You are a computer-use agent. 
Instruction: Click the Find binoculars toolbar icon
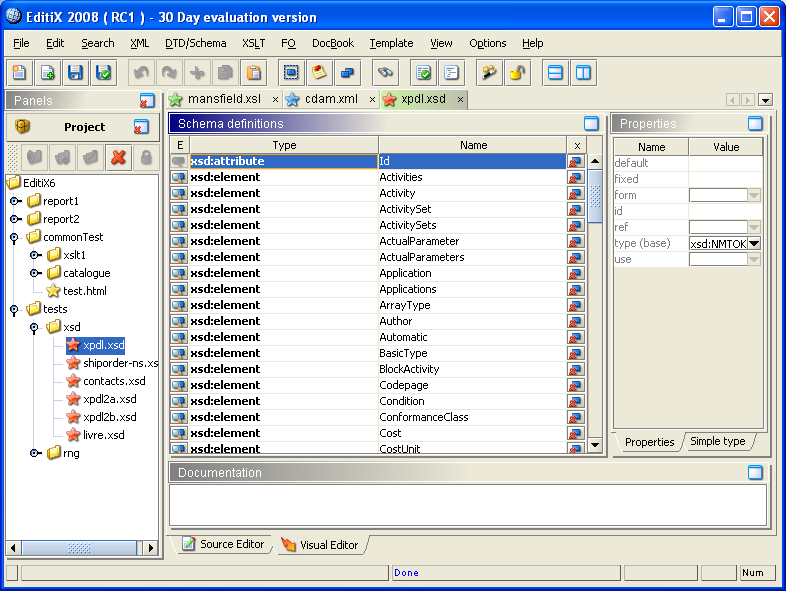tap(385, 73)
